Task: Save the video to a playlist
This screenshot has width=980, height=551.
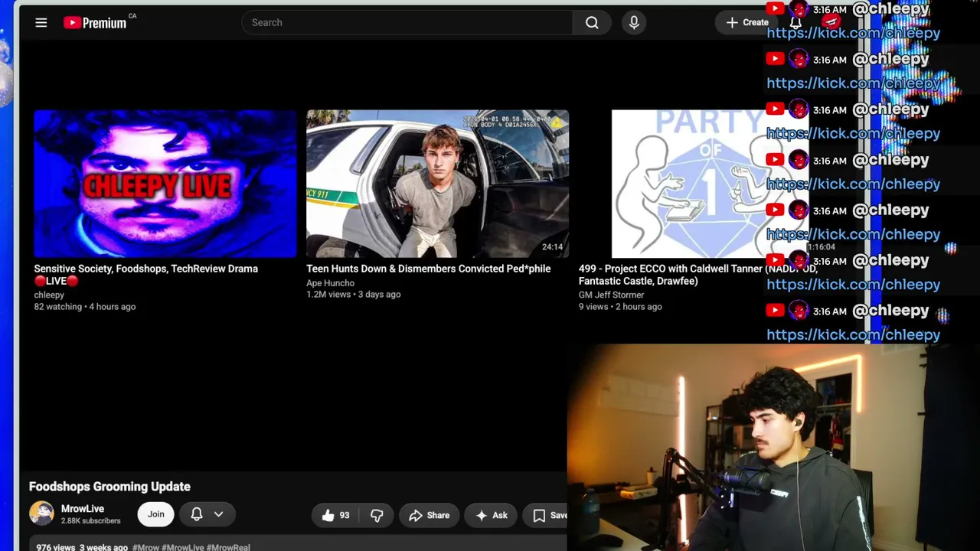Action: coord(546,516)
